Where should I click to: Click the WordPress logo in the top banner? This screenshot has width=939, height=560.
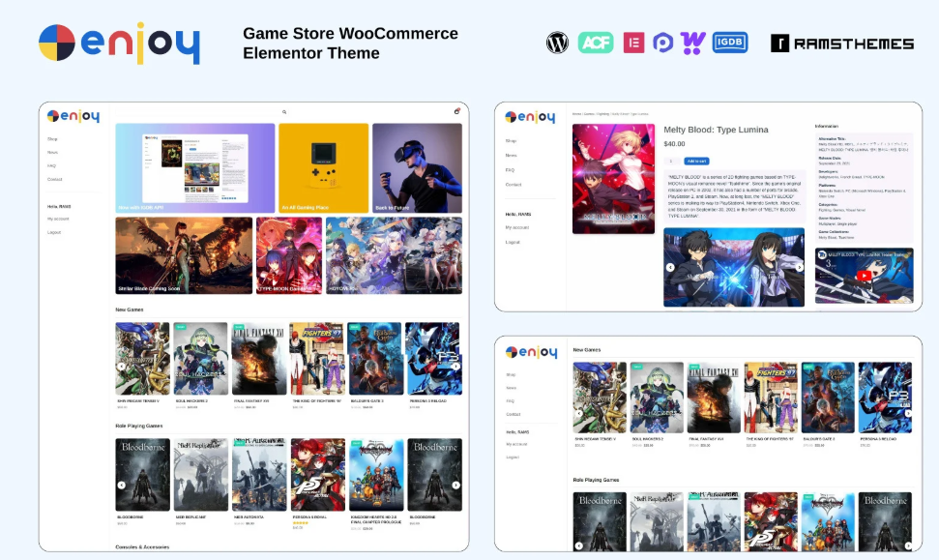pyautogui.click(x=557, y=44)
